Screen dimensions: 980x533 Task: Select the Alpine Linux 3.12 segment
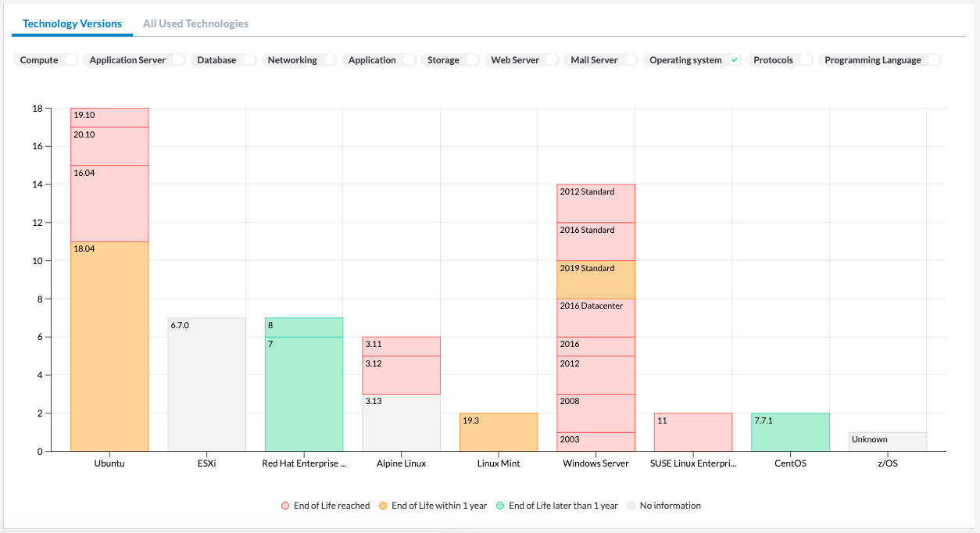(401, 375)
